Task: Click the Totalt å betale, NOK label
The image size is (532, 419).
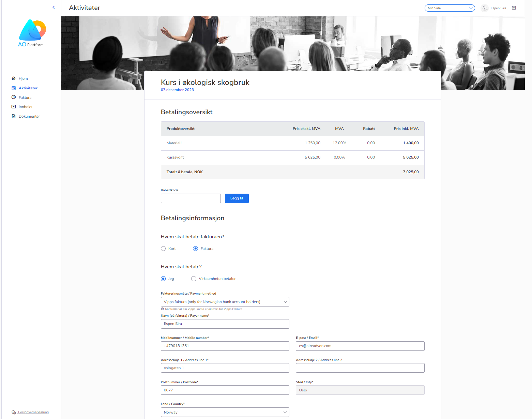Action: [x=185, y=172]
